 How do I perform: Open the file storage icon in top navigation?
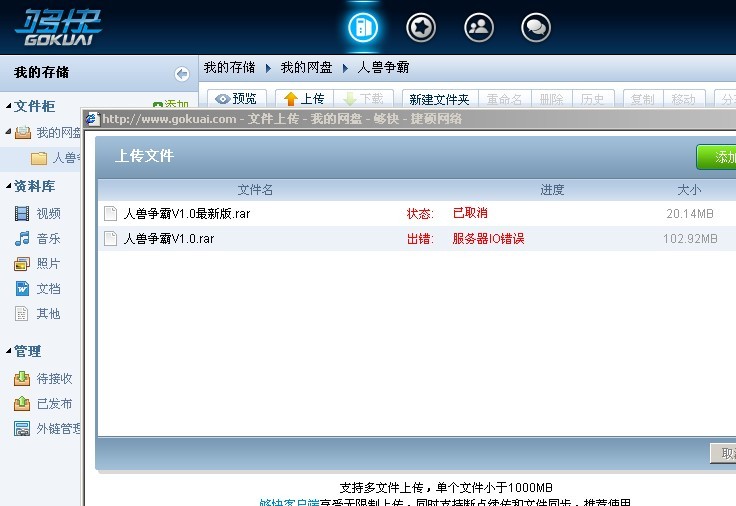point(363,27)
